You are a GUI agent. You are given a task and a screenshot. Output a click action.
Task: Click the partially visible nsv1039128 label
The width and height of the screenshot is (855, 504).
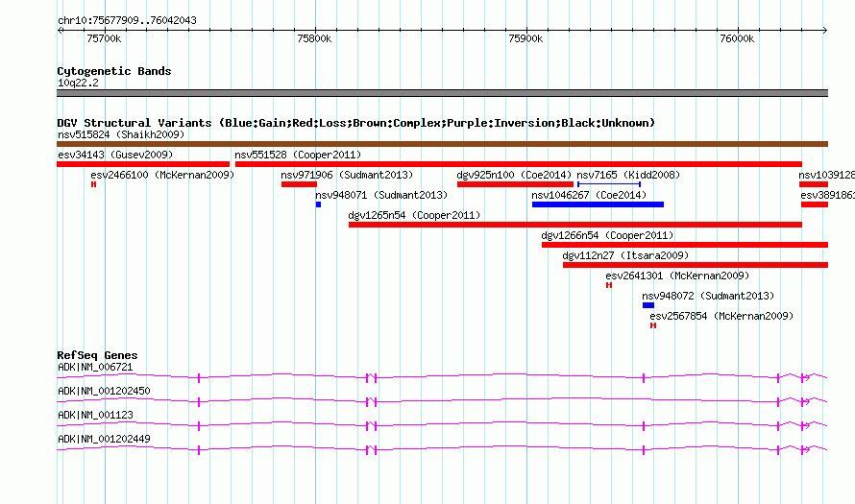coord(826,175)
